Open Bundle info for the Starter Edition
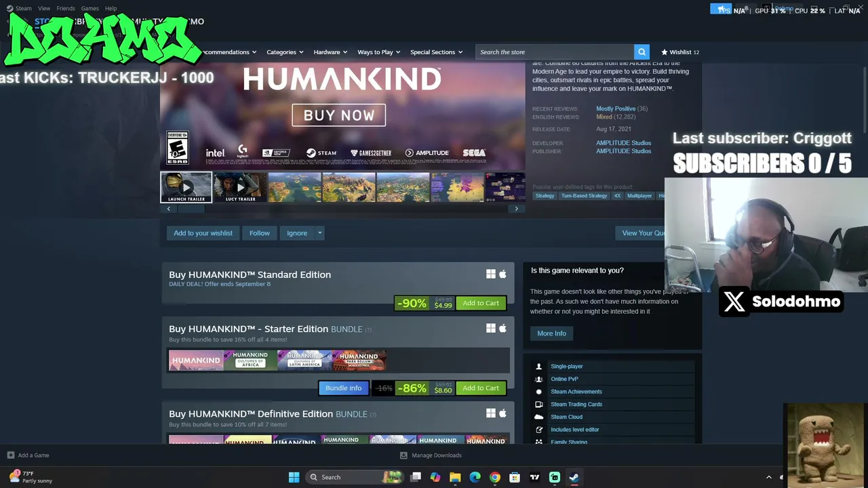868x488 pixels. [x=344, y=388]
